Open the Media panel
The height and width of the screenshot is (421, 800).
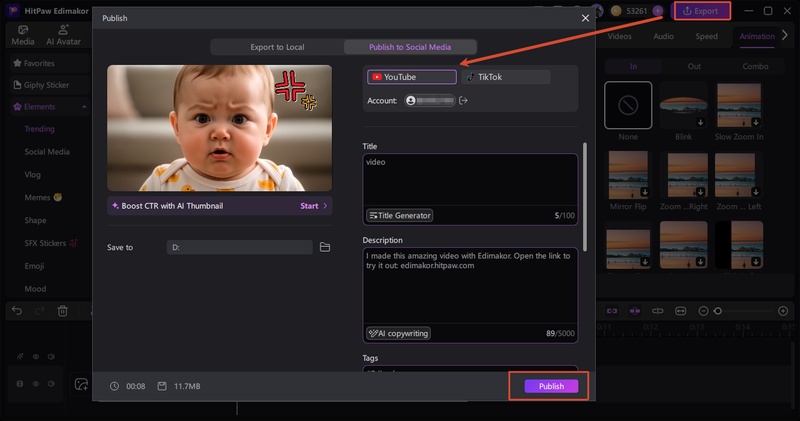[x=23, y=35]
